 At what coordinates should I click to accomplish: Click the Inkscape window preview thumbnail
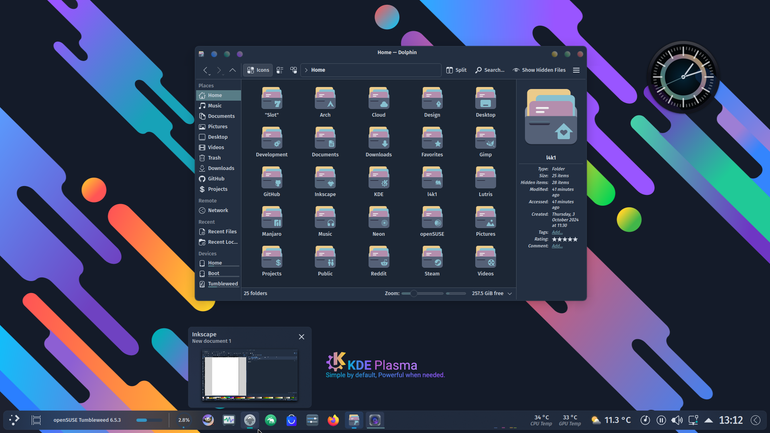pos(249,376)
